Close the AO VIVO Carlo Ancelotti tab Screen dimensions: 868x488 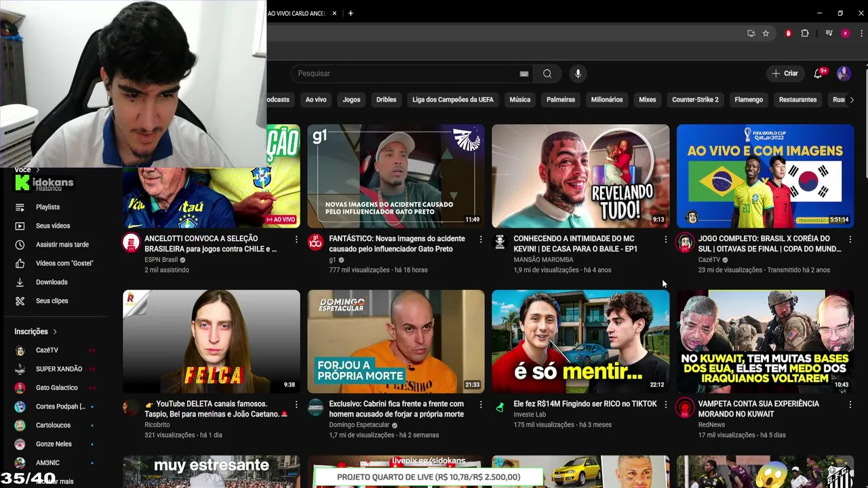click(x=334, y=13)
